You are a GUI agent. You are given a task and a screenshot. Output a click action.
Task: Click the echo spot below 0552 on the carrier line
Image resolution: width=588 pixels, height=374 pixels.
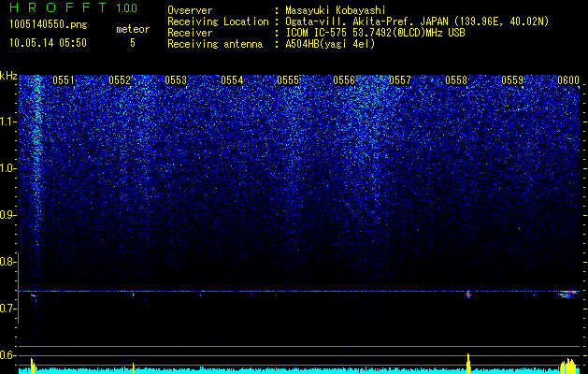(134, 295)
